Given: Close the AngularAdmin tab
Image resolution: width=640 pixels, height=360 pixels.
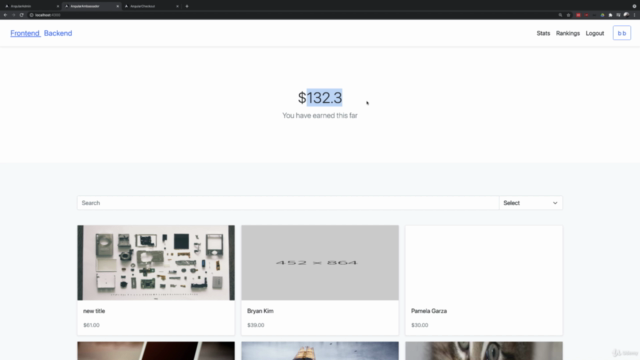Looking at the screenshot, I should point(58,6).
